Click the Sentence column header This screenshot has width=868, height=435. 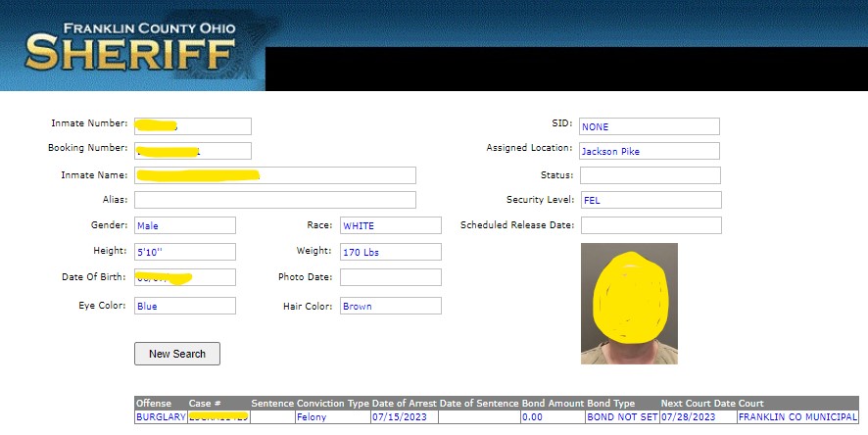click(273, 403)
